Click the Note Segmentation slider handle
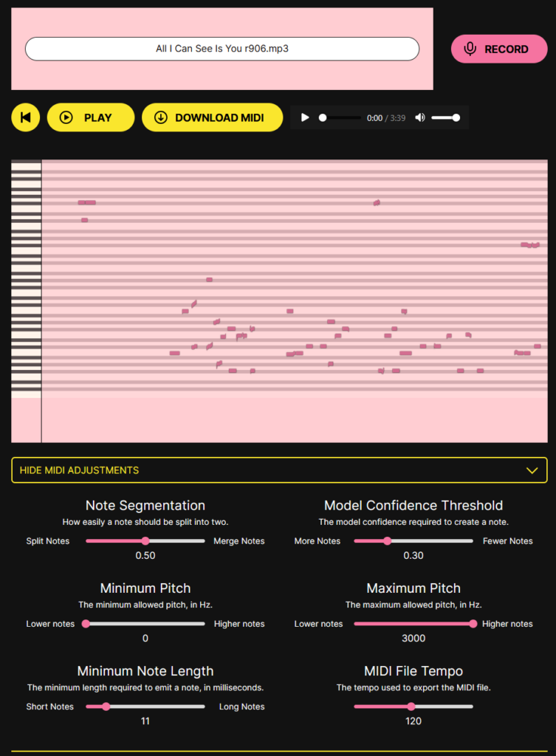 (145, 541)
